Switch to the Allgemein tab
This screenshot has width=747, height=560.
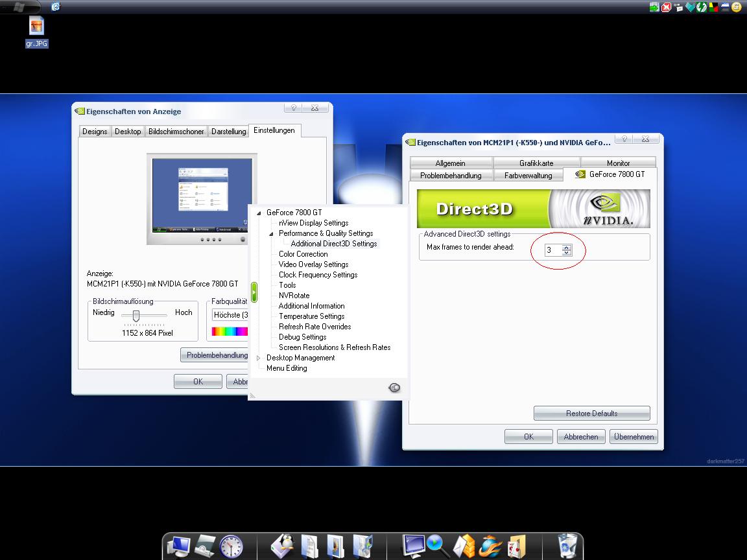[451, 163]
